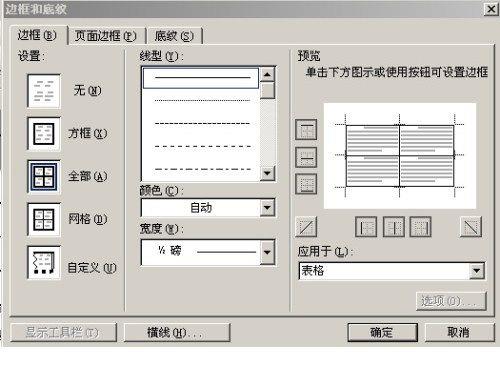Close the 边框和底纹 dialog
The width and height of the screenshot is (500, 366).
491,9
